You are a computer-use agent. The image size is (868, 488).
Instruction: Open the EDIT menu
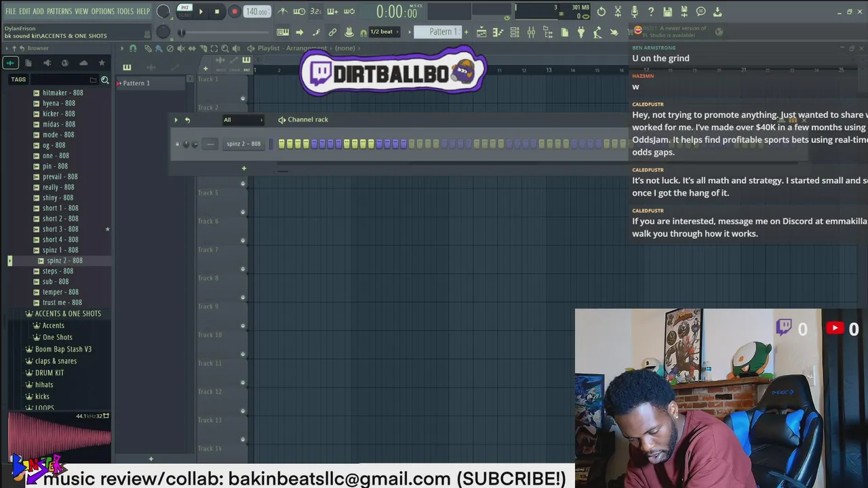(24, 12)
